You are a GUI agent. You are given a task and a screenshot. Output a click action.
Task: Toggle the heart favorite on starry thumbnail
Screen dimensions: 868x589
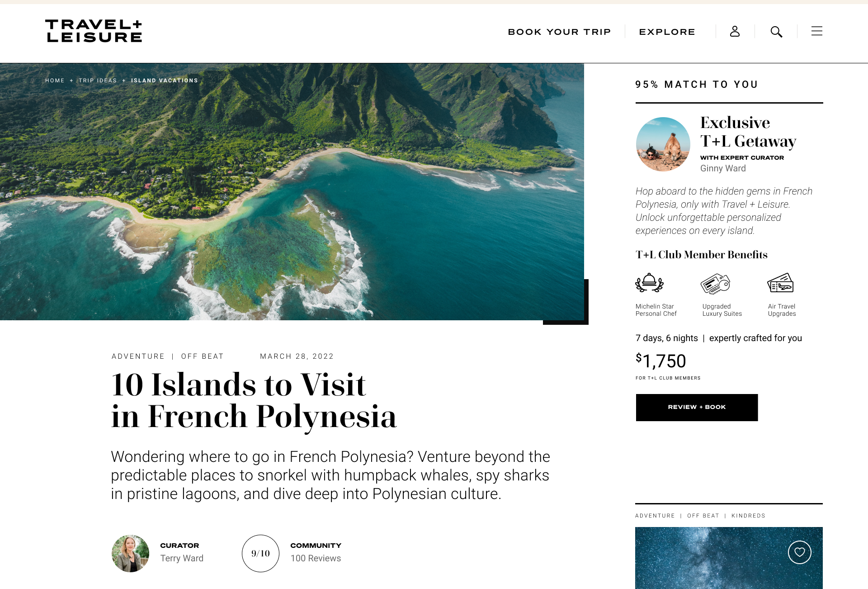coord(799,552)
